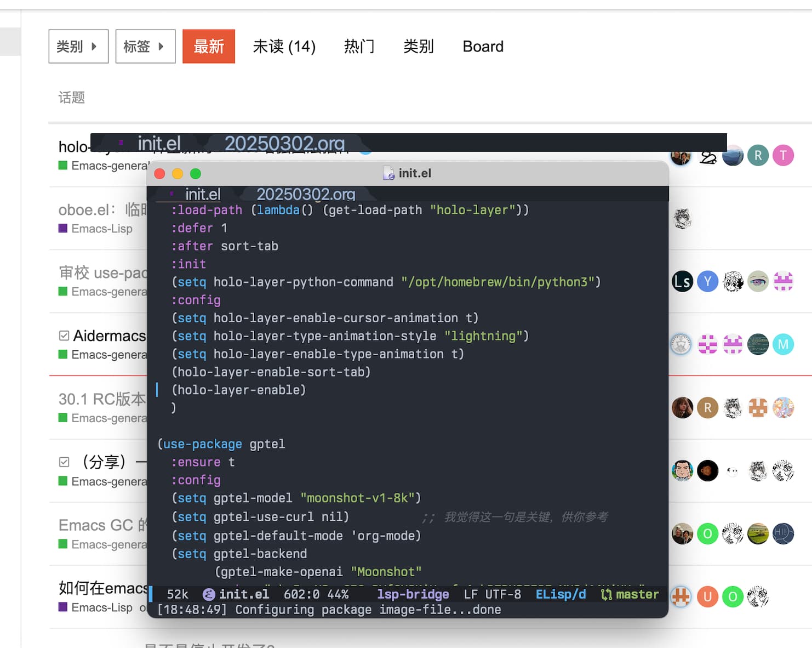Open first portrait avatar in 30.1 RC row
Image resolution: width=812 pixels, height=648 pixels.
pos(683,408)
